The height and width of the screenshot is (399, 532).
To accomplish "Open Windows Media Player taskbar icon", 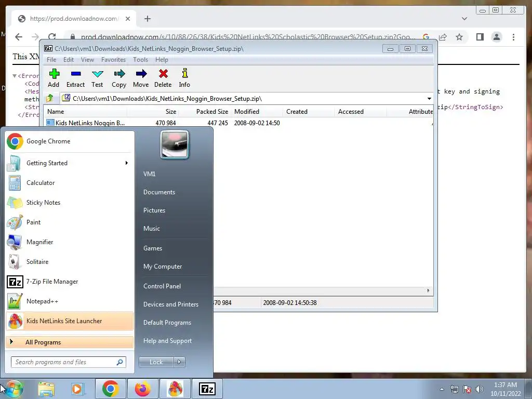I will [x=77, y=389].
